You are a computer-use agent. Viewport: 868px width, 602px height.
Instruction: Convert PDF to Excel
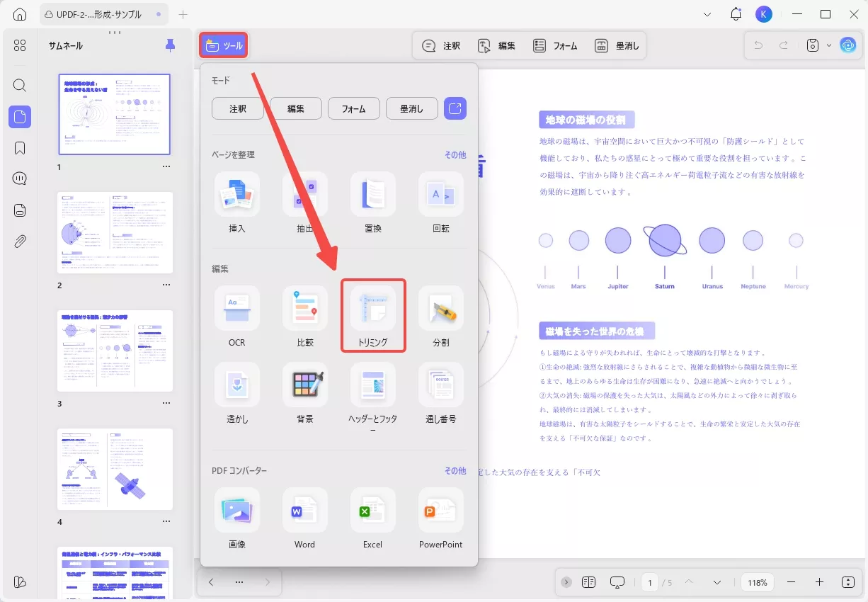(x=373, y=518)
